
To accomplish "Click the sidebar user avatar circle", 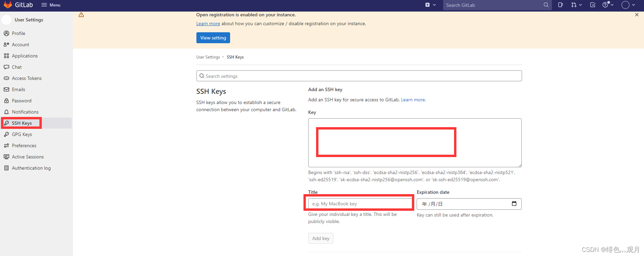I will tap(7, 20).
